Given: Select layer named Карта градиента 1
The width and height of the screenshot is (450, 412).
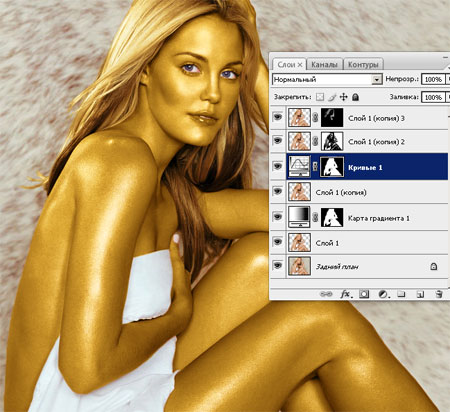Looking at the screenshot, I should (379, 218).
